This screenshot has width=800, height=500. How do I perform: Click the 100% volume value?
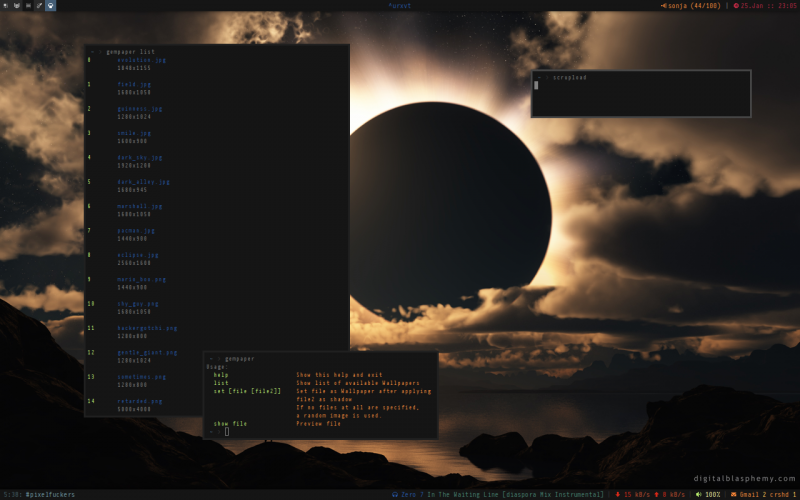pos(713,494)
